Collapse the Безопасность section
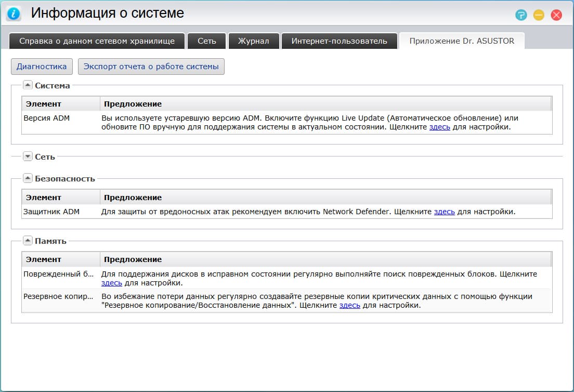 click(x=27, y=178)
